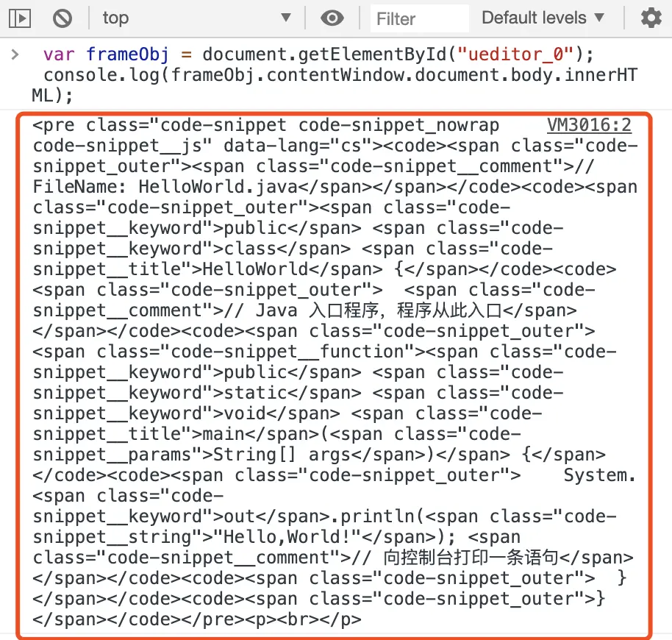Click the output line ending '</pre><p><br></p>'
672x640 pixels.
pyautogui.click(x=197, y=619)
